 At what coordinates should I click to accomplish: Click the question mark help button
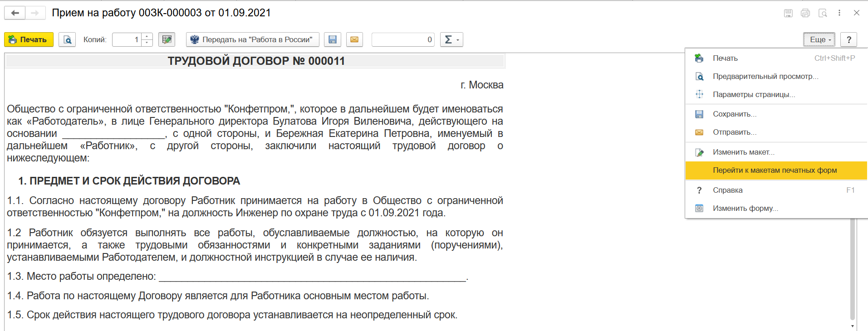[848, 39]
